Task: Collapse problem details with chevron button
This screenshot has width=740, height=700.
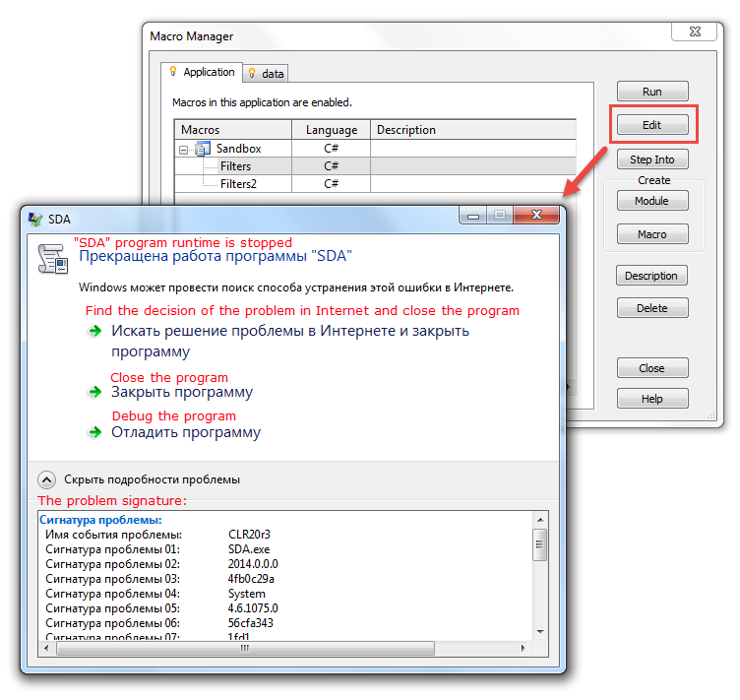Action: point(46,480)
